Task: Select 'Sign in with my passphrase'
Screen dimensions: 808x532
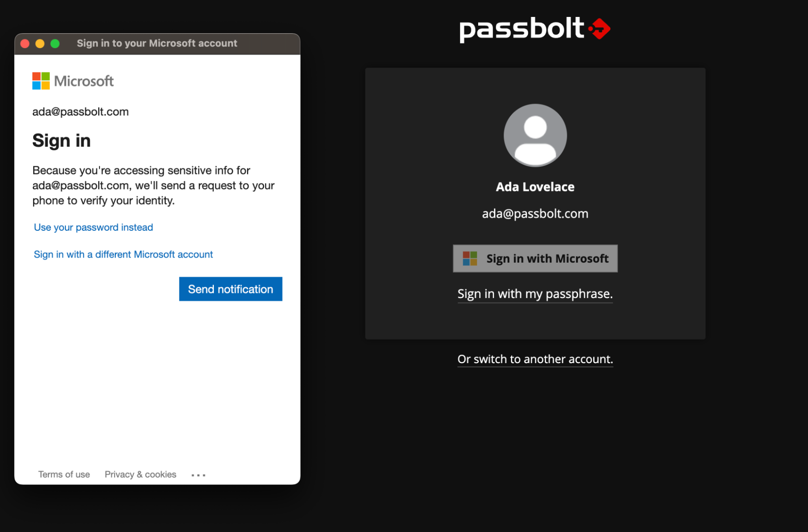Action: 534,294
